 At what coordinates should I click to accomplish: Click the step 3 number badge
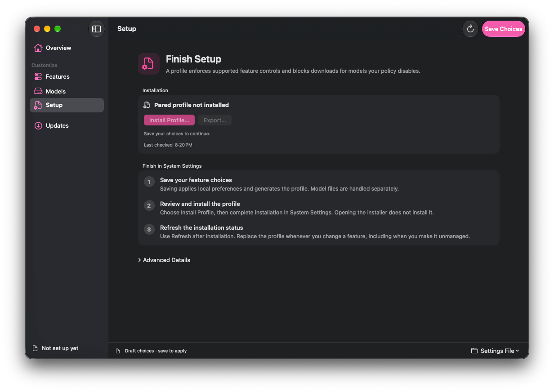(149, 230)
